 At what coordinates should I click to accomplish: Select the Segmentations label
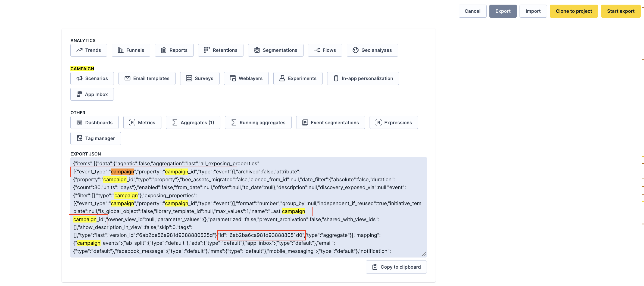pyautogui.click(x=280, y=50)
